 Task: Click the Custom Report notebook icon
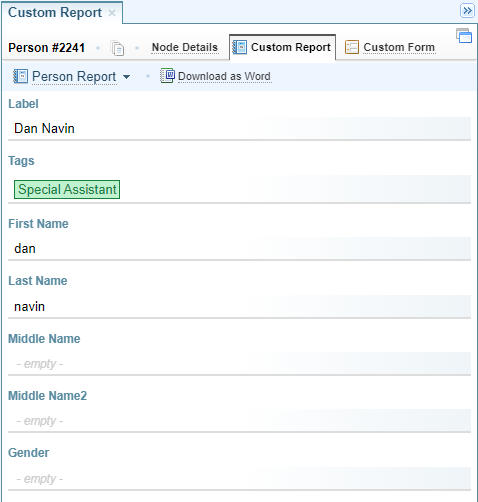pos(239,47)
